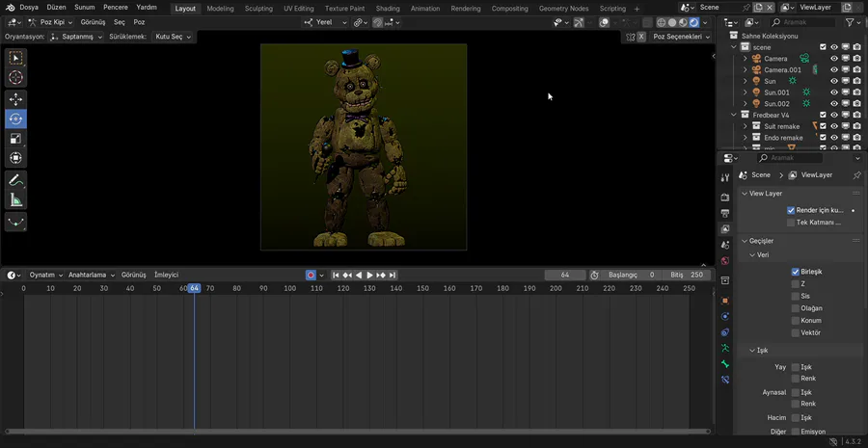Open the Output properties tab icon
868x448 pixels.
(x=725, y=213)
